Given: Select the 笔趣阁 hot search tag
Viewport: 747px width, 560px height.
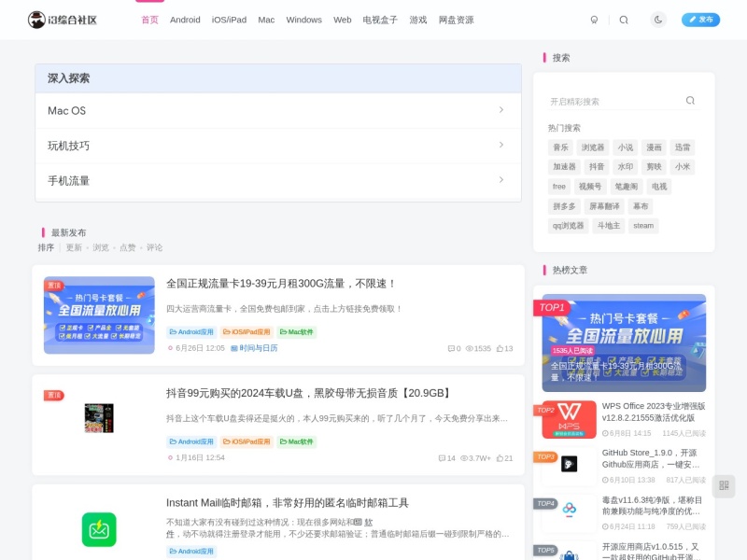Looking at the screenshot, I should [626, 187].
